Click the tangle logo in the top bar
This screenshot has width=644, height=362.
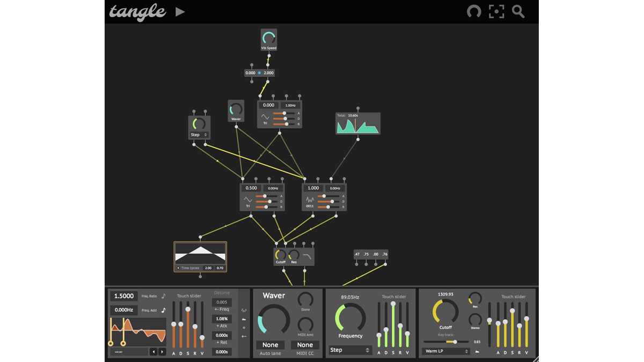coord(137,12)
